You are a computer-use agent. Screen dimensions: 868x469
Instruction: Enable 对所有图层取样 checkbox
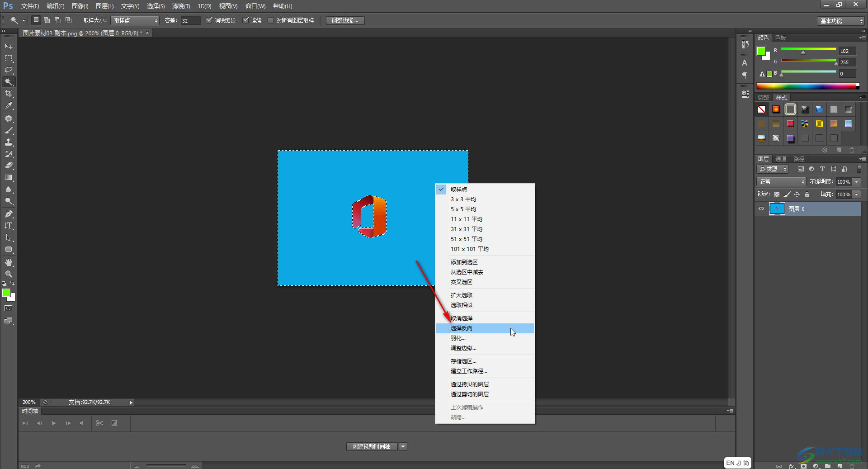coord(271,20)
